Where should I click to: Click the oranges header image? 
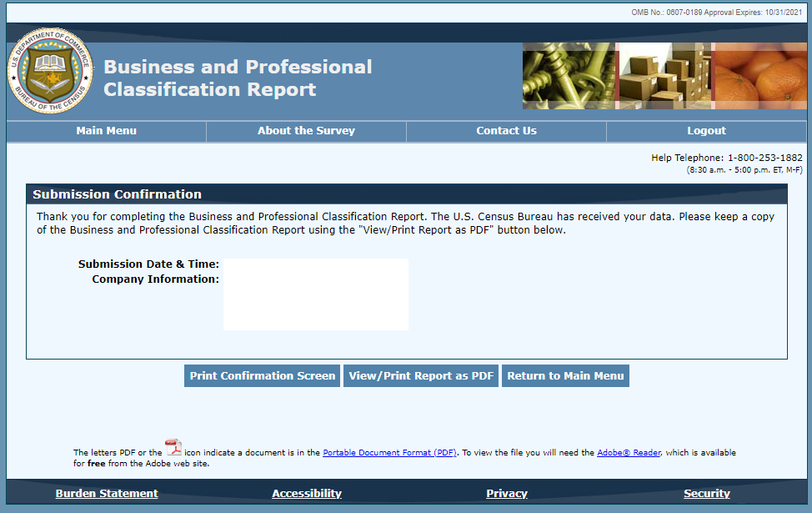(759, 76)
